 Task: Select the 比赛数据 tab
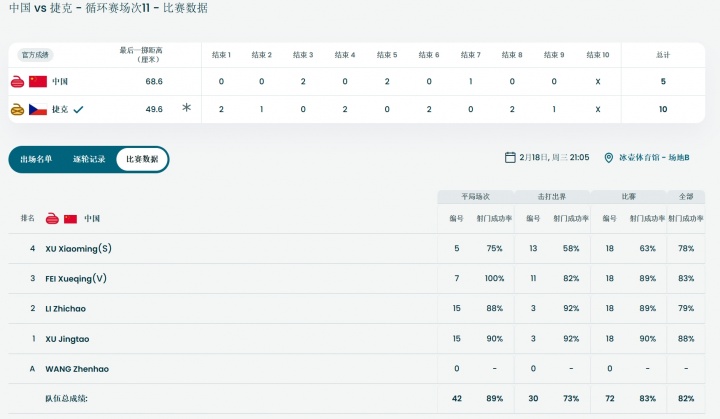point(142,159)
